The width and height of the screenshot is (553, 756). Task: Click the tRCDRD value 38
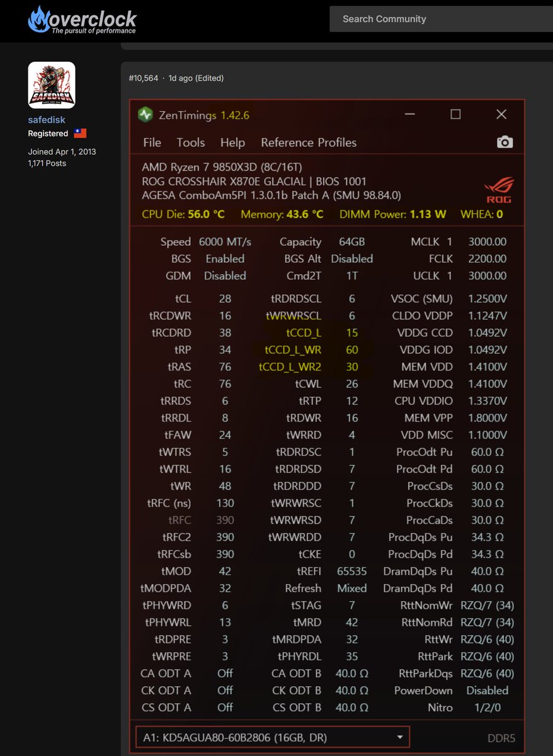(225, 333)
